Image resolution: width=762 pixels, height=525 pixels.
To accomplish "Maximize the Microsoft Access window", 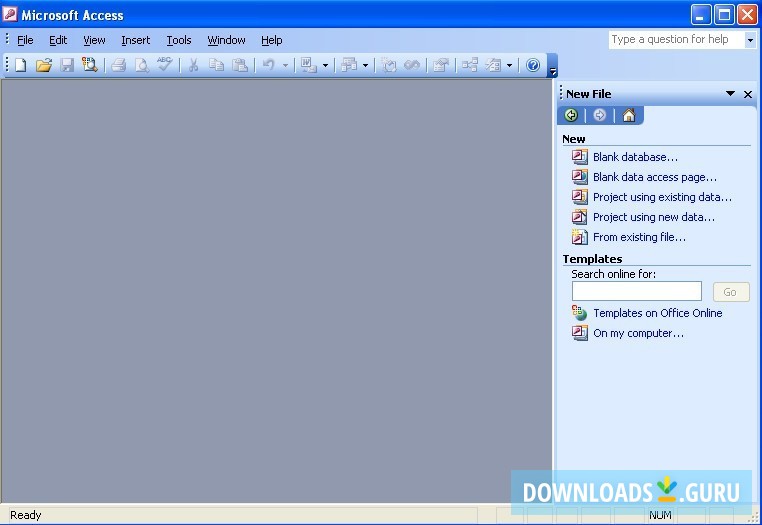I will (x=724, y=15).
